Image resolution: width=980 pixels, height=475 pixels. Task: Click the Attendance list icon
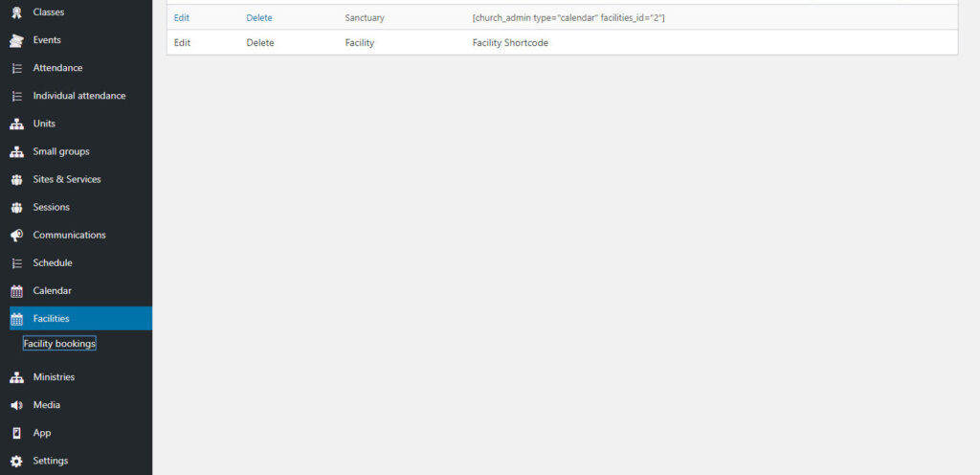point(16,68)
